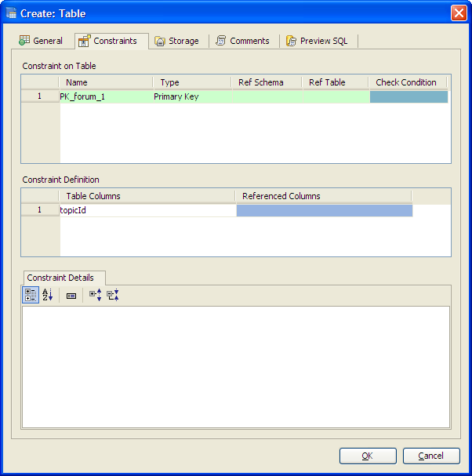
Task: Select the topicId table column cell
Action: click(148, 210)
